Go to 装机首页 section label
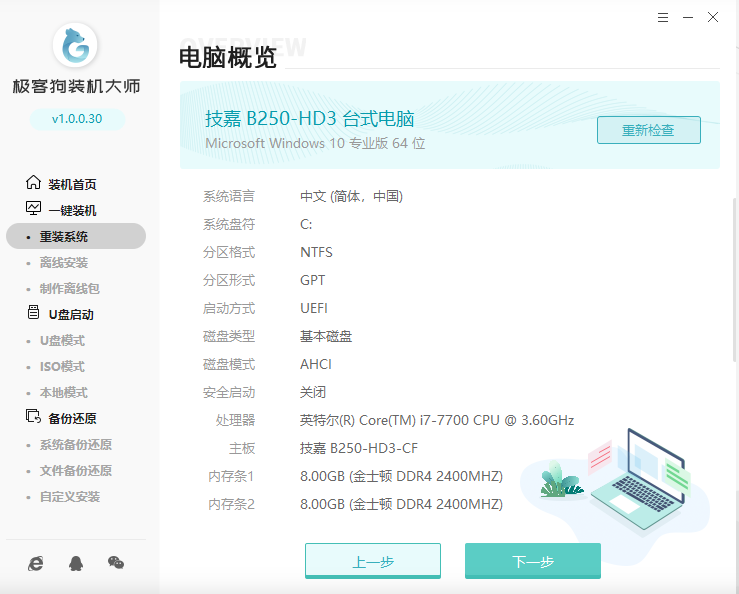Viewport: 739px width, 594px height. [x=73, y=184]
